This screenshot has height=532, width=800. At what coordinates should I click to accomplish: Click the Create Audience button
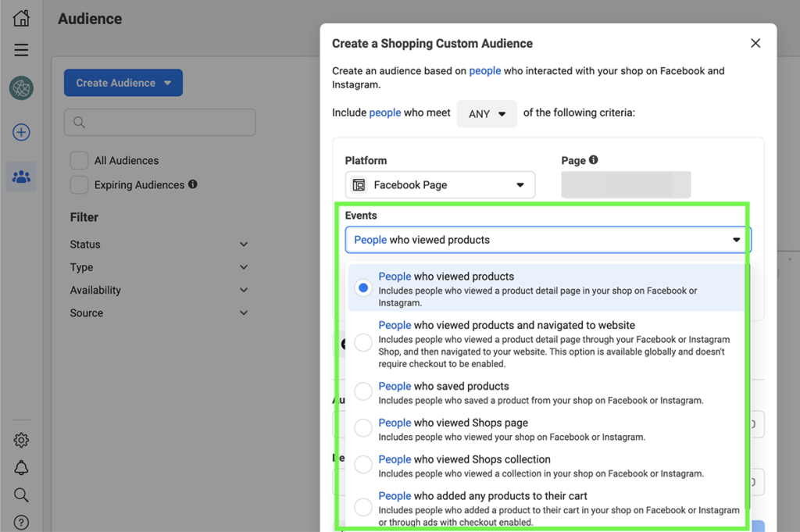(x=123, y=83)
